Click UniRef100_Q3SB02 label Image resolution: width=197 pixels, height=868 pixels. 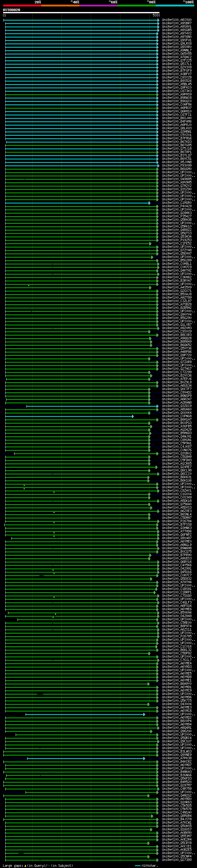(176, 453)
